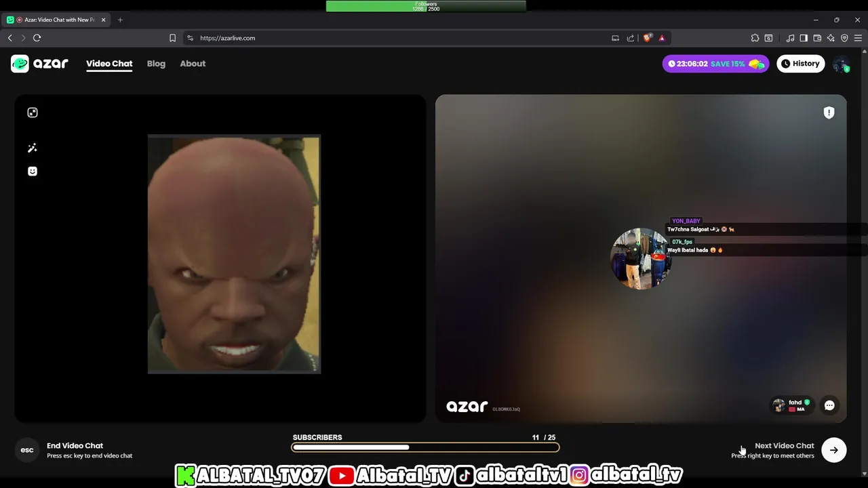Open the chat message bubble icon
This screenshot has width=868, height=488.
829,405
